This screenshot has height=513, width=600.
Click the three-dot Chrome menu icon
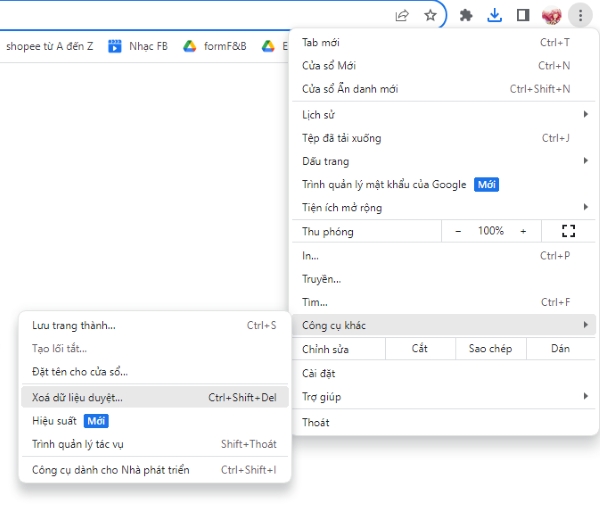580,15
